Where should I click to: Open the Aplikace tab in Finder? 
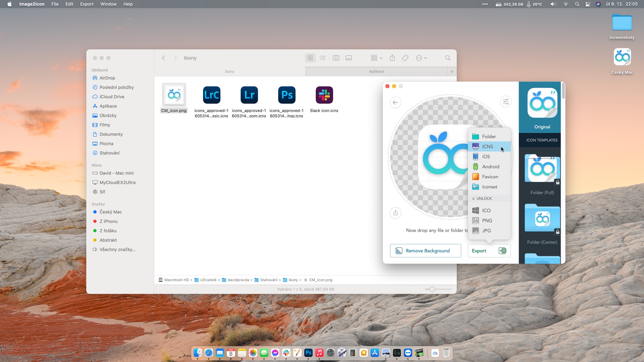376,71
